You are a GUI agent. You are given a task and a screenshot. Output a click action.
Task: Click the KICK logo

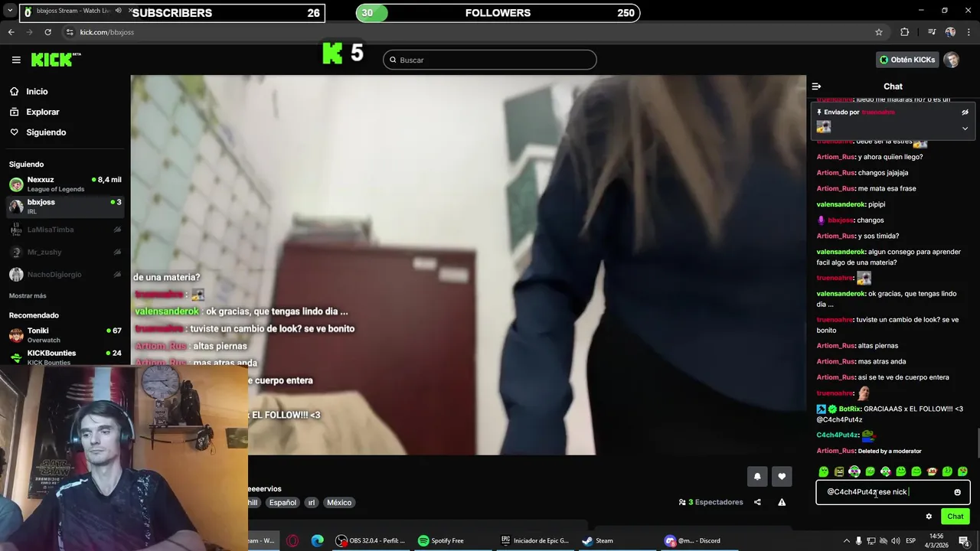55,60
